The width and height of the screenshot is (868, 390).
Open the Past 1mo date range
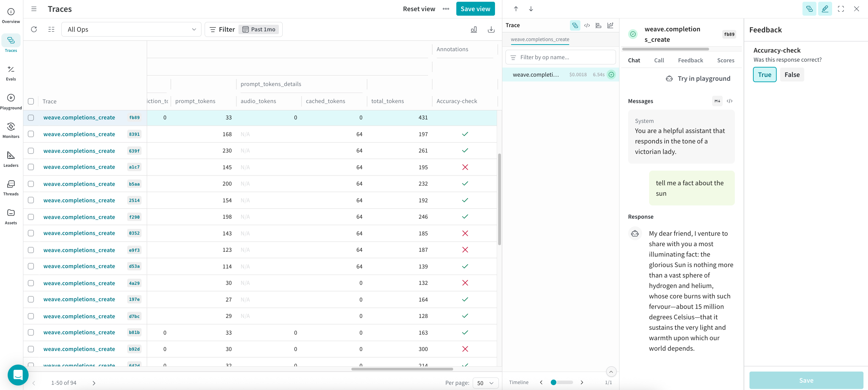pyautogui.click(x=259, y=29)
